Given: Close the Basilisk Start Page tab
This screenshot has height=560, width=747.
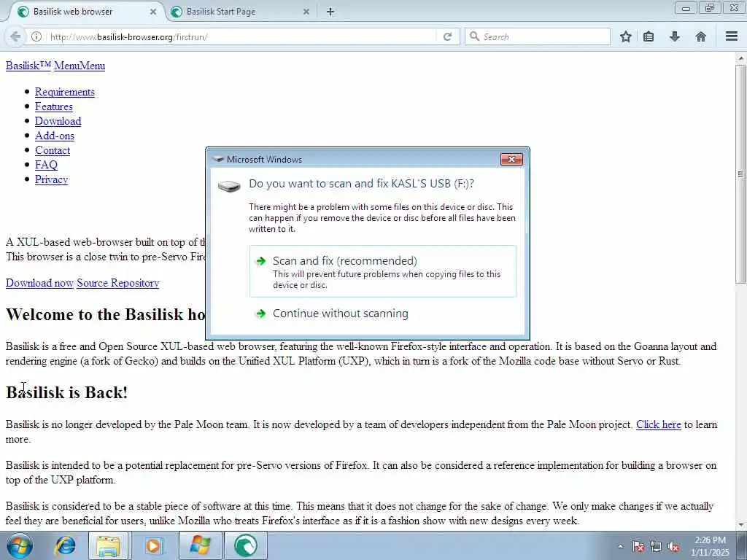Looking at the screenshot, I should (x=306, y=12).
